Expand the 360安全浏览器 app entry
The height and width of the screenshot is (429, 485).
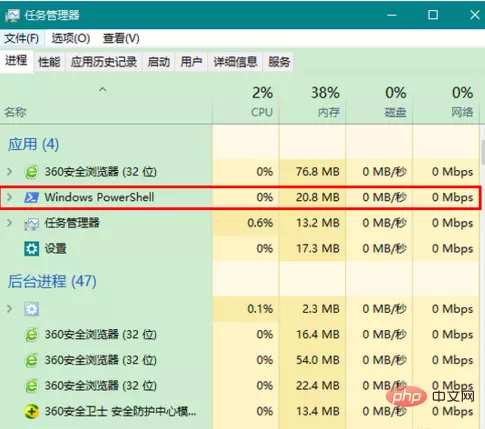pyautogui.click(x=10, y=172)
